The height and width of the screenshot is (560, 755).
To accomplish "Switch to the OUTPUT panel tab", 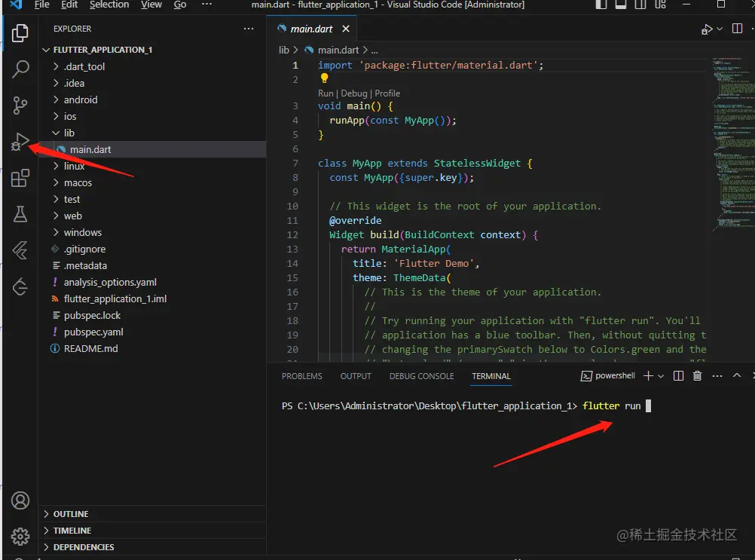I will pyautogui.click(x=356, y=376).
